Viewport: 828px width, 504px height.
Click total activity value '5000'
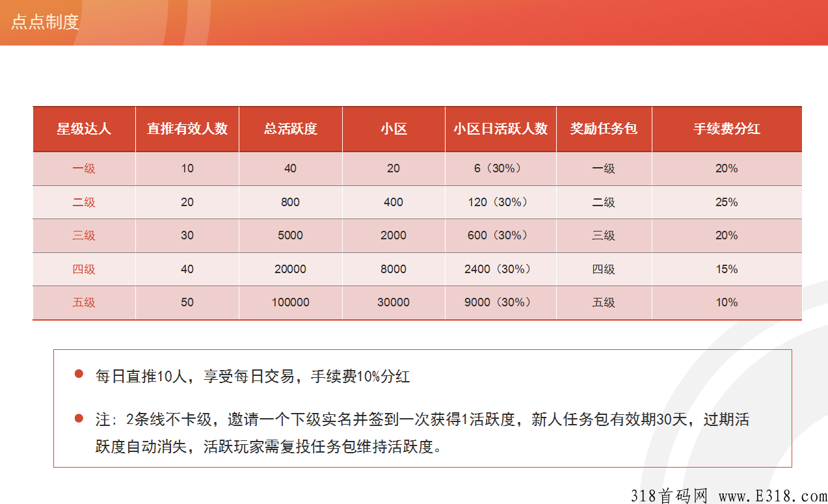pos(290,235)
